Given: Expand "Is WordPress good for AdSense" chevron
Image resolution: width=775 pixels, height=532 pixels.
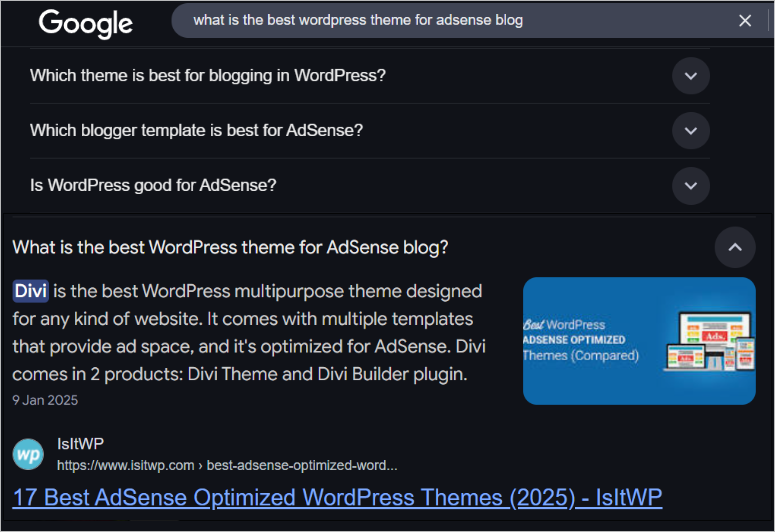Looking at the screenshot, I should pyautogui.click(x=690, y=186).
